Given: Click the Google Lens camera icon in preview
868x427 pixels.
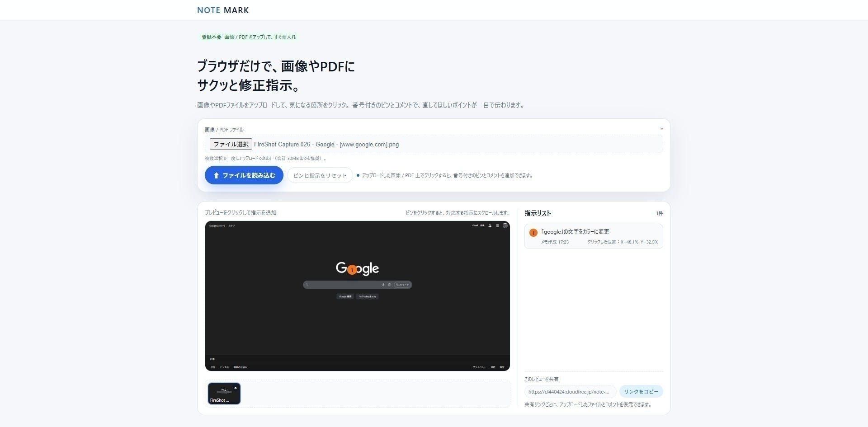Looking at the screenshot, I should 389,285.
